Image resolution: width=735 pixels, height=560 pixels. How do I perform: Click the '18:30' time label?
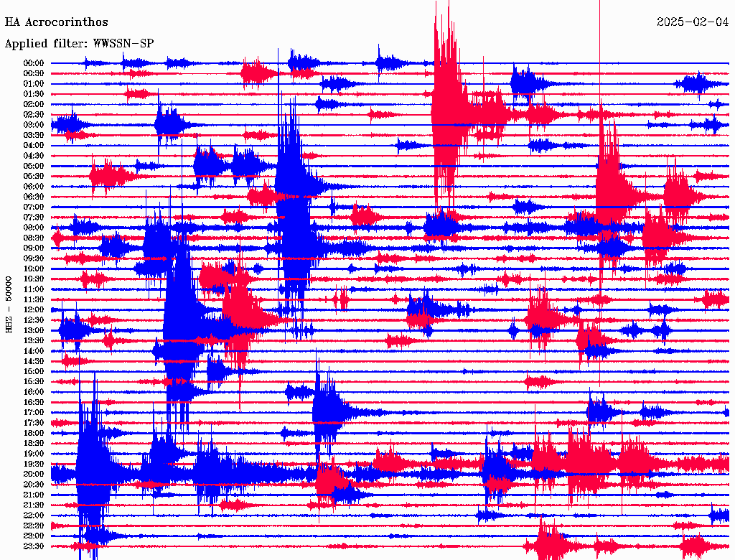(x=33, y=444)
